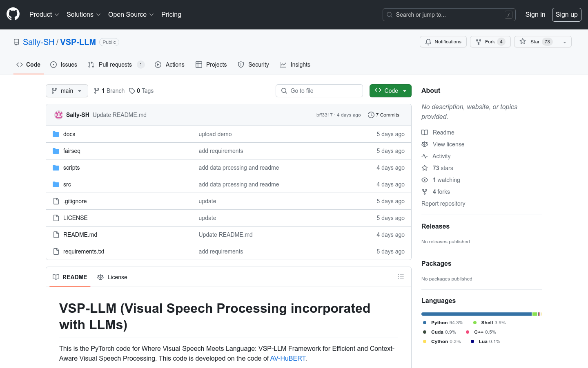Click the scale icon beside View license
588x368 pixels.
pyautogui.click(x=425, y=144)
